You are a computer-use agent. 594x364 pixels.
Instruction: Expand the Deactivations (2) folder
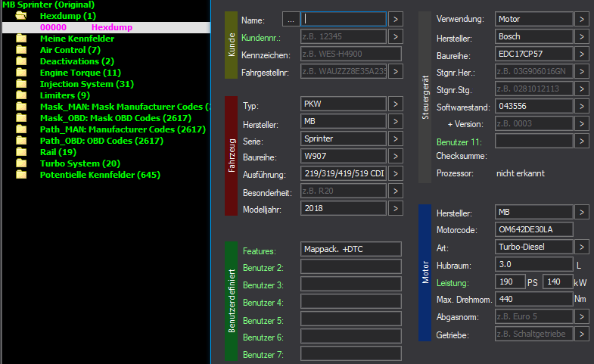(77, 61)
